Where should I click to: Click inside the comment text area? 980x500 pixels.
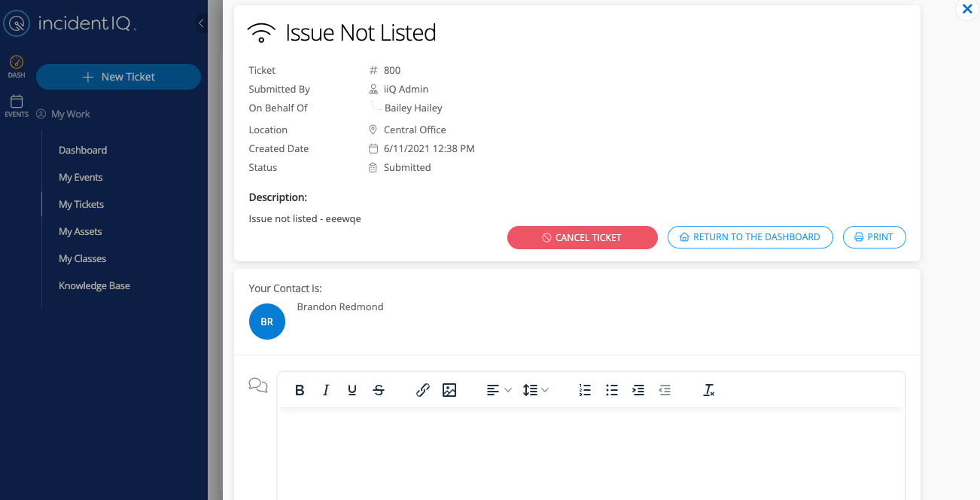click(x=591, y=452)
